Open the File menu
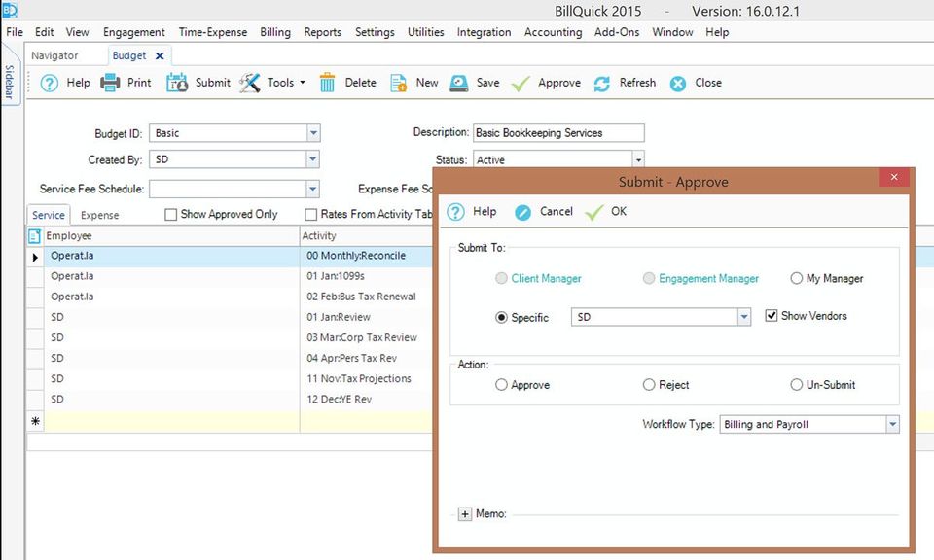Image resolution: width=934 pixels, height=560 pixels. point(15,32)
